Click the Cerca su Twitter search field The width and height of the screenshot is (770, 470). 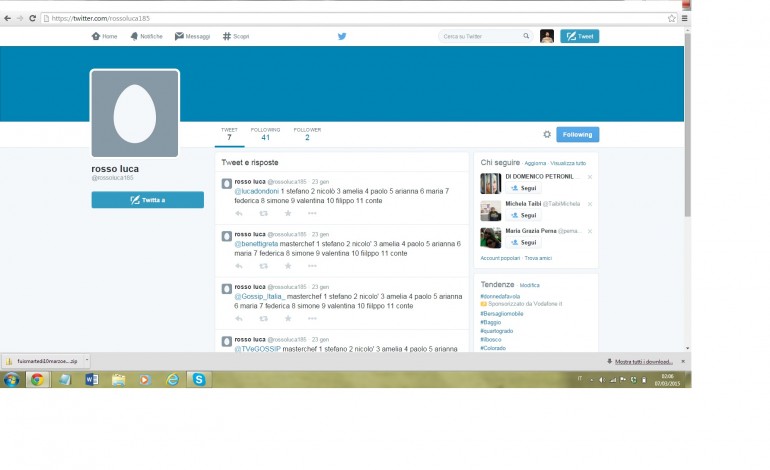pos(478,36)
